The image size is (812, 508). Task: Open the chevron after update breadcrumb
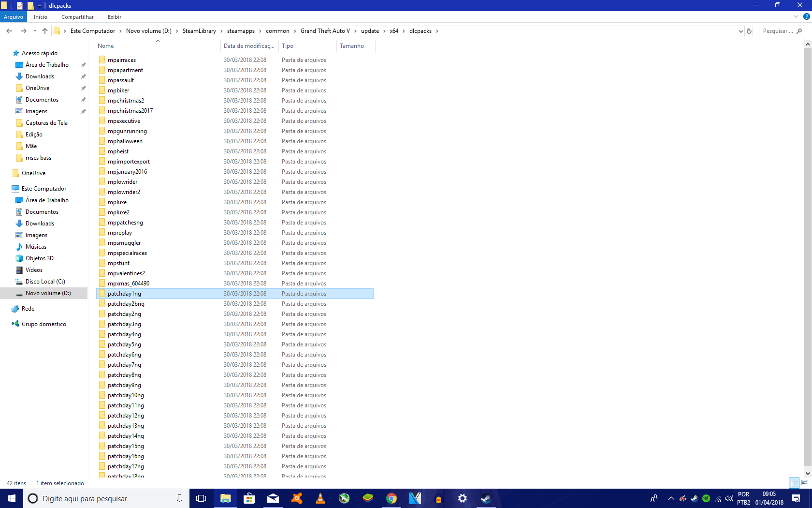[384, 31]
